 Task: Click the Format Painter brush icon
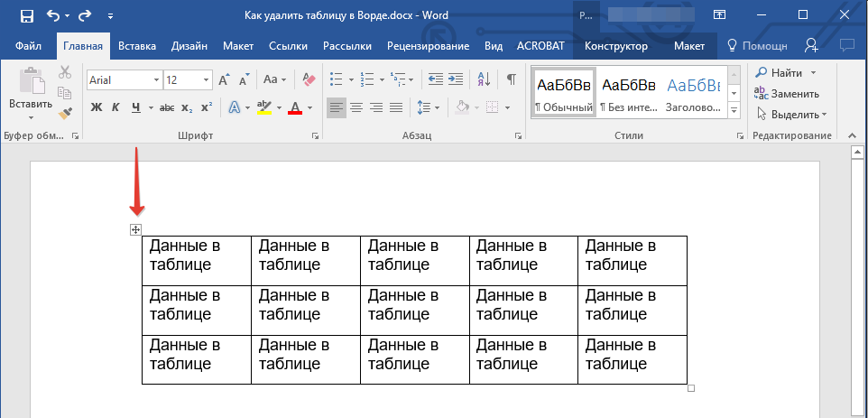click(x=64, y=113)
